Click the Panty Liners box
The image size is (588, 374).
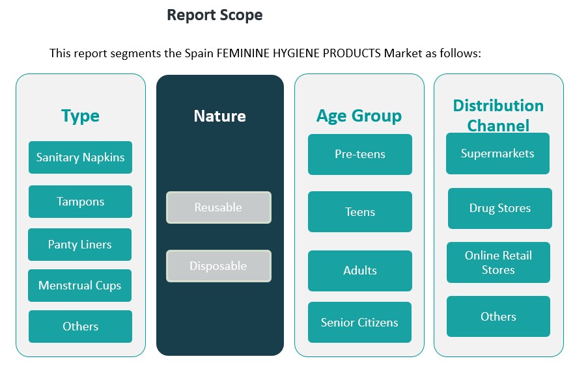pyautogui.click(x=79, y=245)
